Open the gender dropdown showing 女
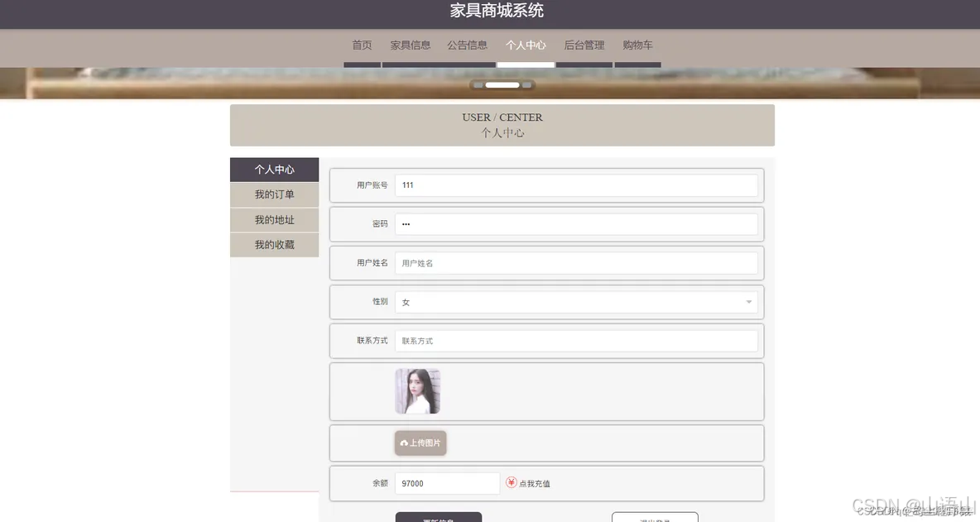This screenshot has height=522, width=980. [577, 301]
